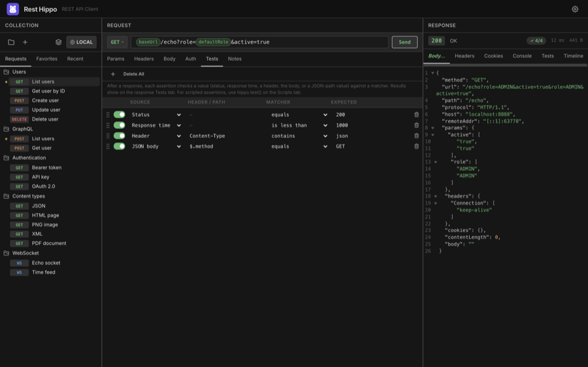The image size is (588, 367).
Task: Click the baseUrl variable chip in the URL
Action: pos(148,42)
